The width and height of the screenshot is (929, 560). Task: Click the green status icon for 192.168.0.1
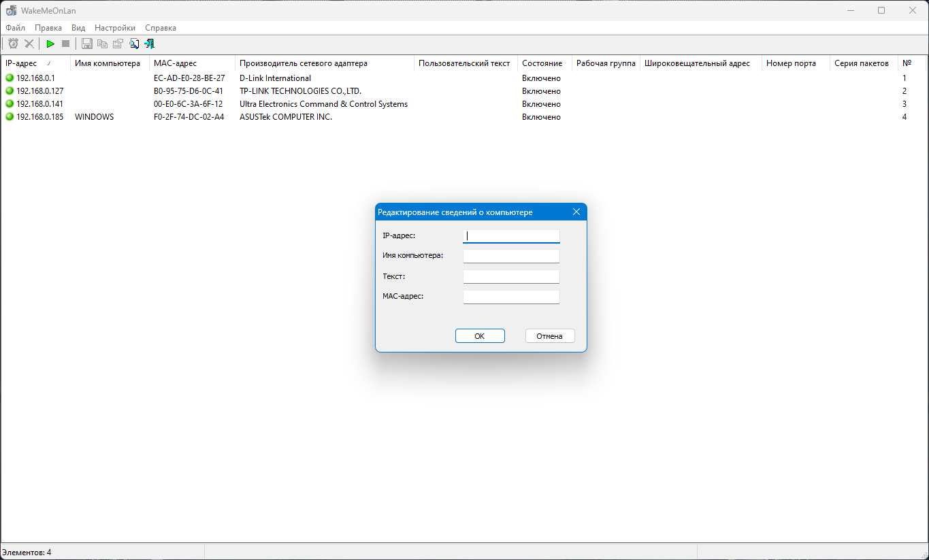(x=10, y=78)
